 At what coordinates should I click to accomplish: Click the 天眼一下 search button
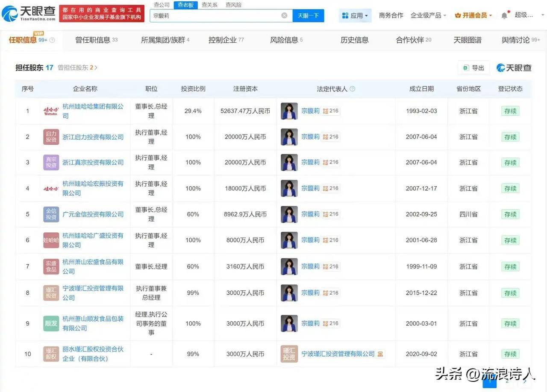(x=308, y=15)
